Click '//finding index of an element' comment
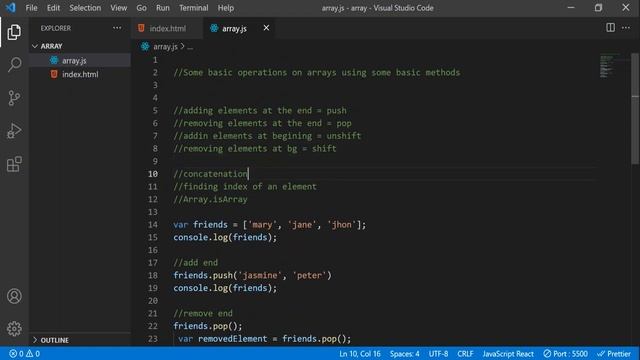This screenshot has width=640, height=360. pos(245,187)
